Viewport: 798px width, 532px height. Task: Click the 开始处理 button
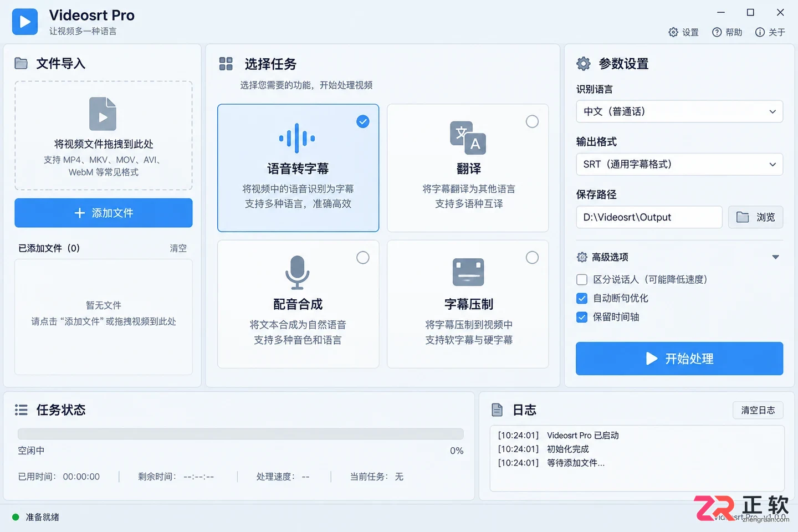coord(679,359)
